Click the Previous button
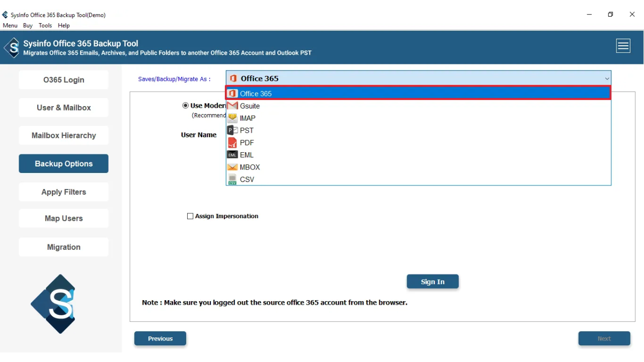 [x=160, y=338]
